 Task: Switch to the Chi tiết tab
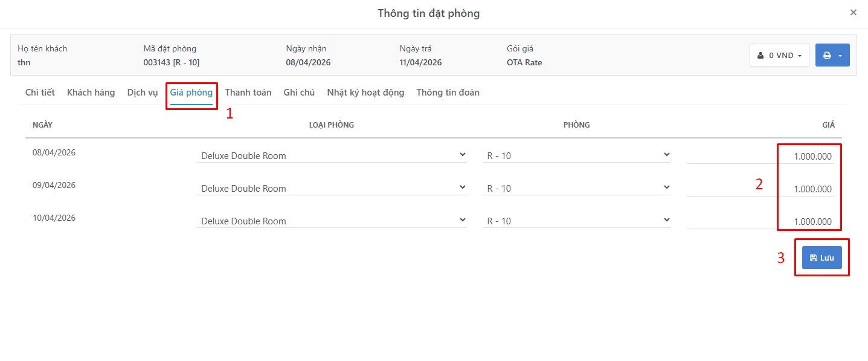point(40,93)
